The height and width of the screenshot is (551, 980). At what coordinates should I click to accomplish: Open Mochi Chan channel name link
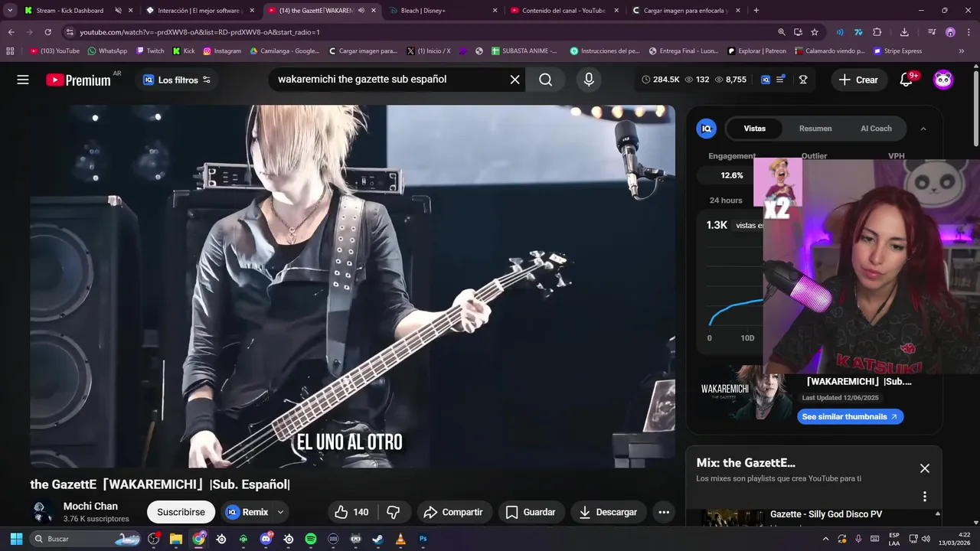90,506
